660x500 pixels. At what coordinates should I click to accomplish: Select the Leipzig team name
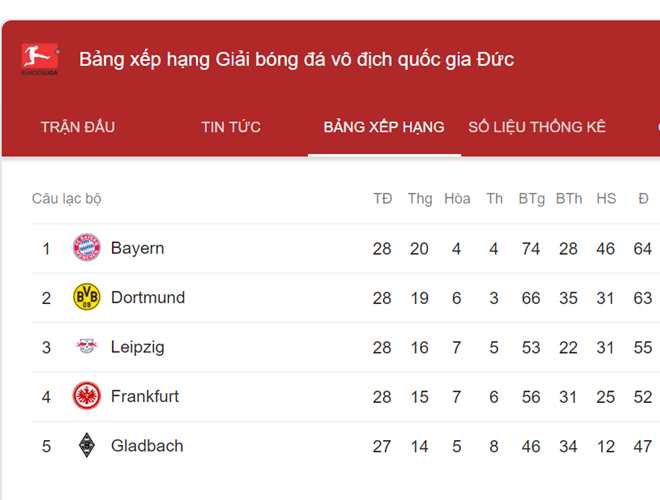click(138, 347)
